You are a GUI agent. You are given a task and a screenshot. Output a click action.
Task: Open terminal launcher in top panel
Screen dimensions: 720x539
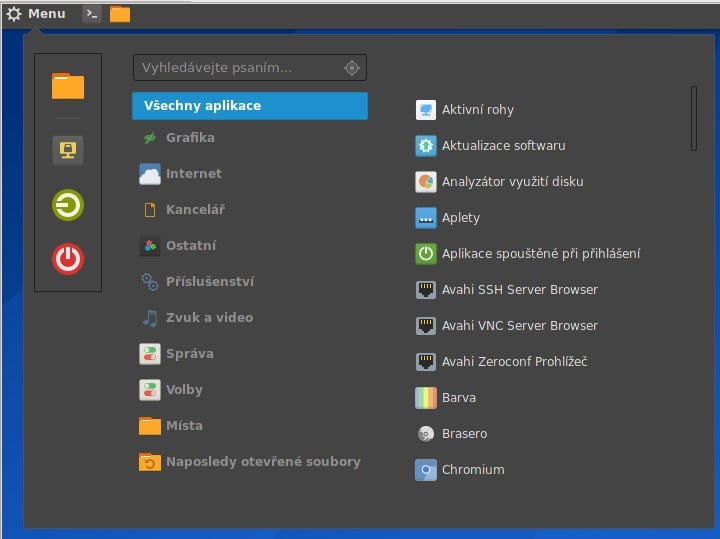pyautogui.click(x=92, y=14)
